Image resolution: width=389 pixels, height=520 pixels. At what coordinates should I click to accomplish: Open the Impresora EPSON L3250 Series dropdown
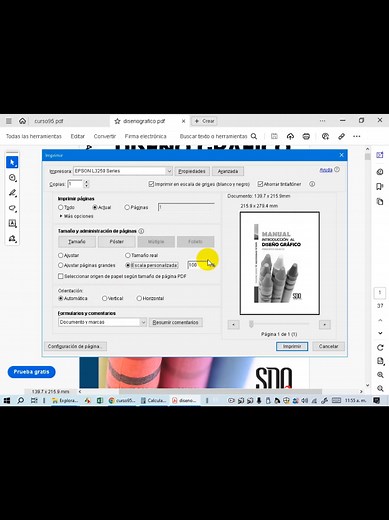123,171
